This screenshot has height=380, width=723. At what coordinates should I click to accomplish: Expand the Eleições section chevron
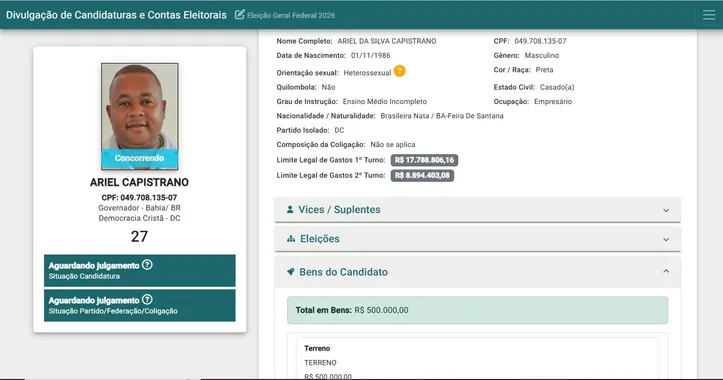coord(666,239)
